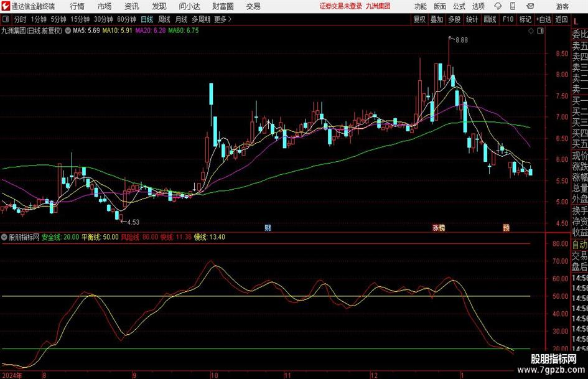Click the 风险线: 80.00 indicator value

139,237
